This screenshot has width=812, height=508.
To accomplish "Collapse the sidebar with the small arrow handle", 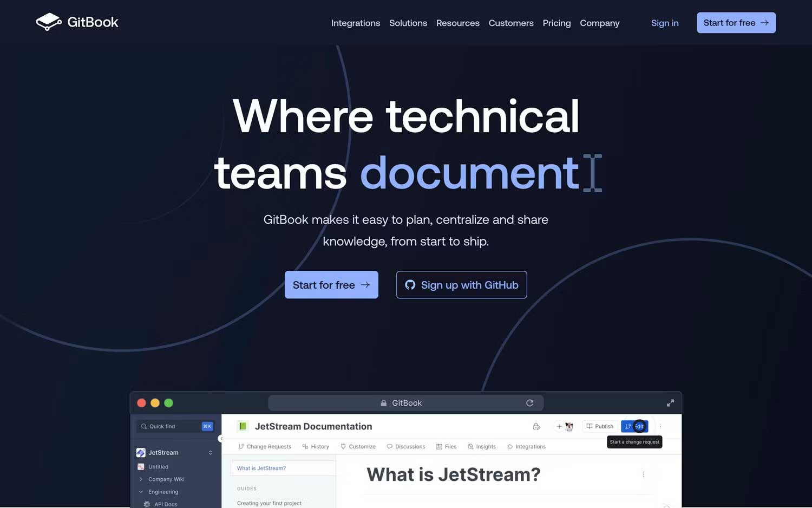I will [221, 439].
